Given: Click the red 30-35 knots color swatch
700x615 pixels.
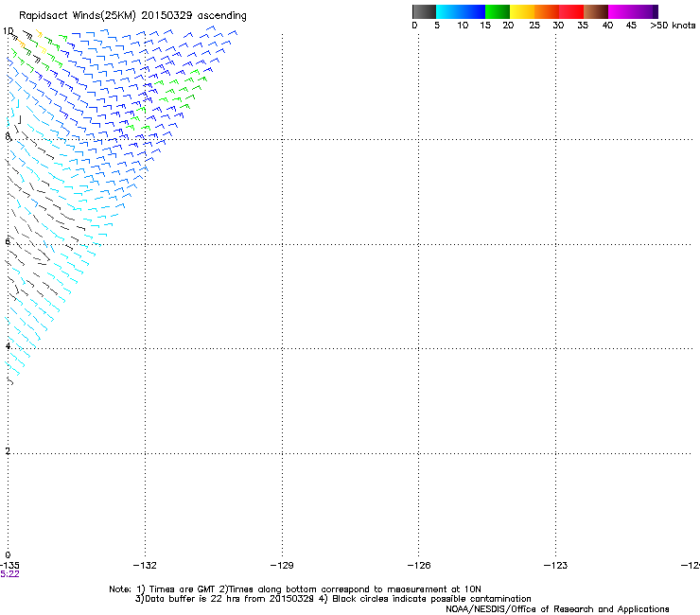Looking at the screenshot, I should [x=571, y=11].
